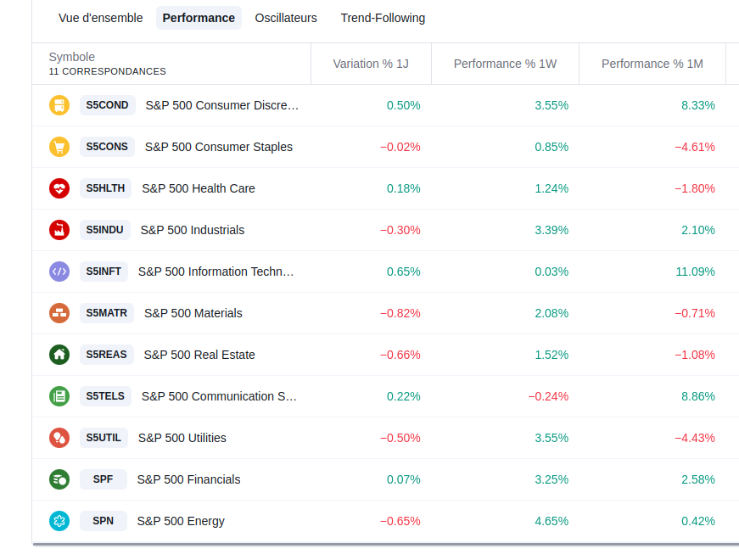
Task: Click the Health Care heart icon
Action: click(x=59, y=188)
